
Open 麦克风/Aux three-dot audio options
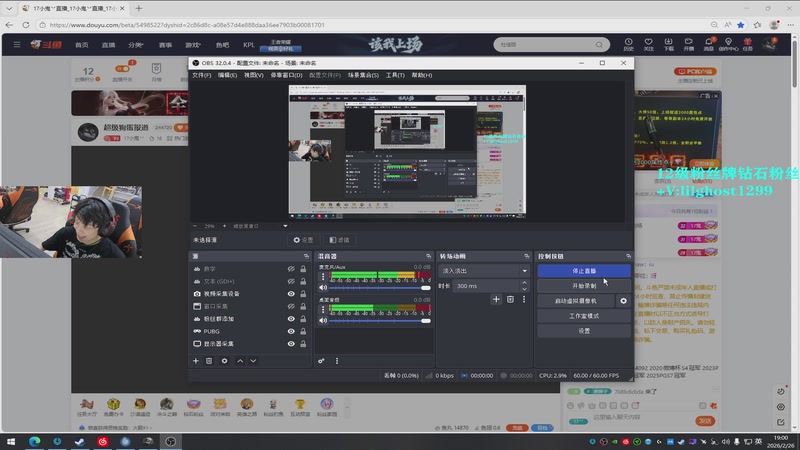click(322, 277)
